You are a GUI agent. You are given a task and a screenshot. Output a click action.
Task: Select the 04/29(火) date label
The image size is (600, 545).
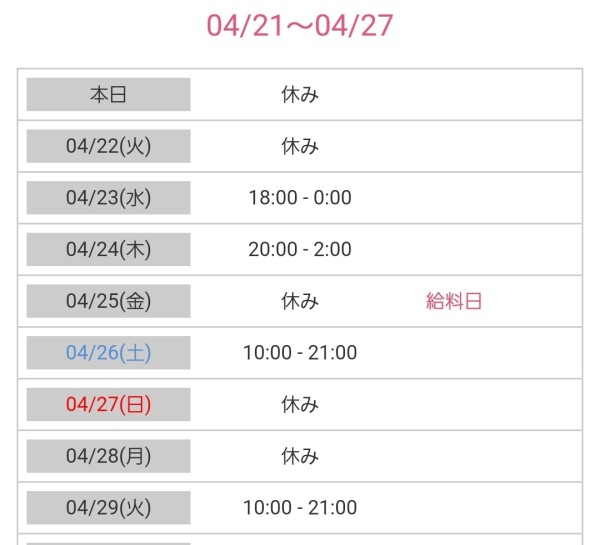(108, 508)
